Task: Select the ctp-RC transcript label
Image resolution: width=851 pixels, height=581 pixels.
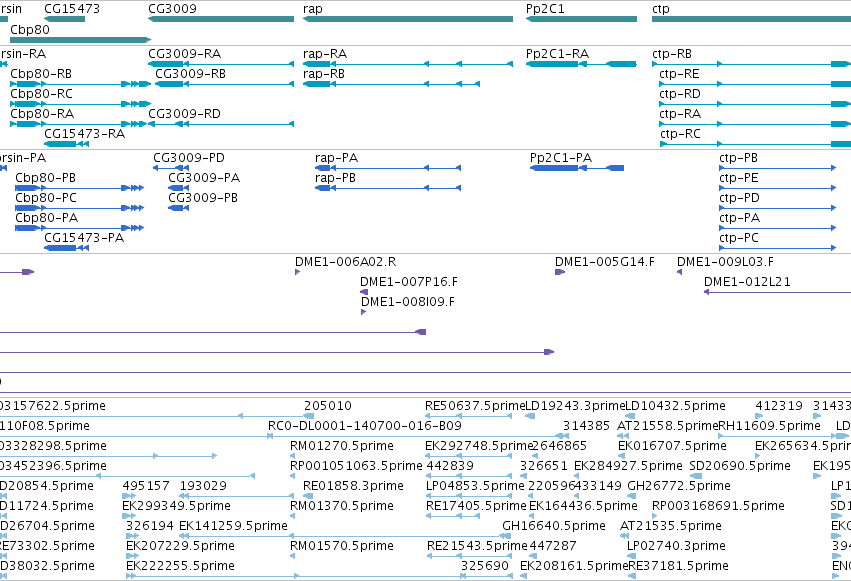Action: tap(681, 134)
